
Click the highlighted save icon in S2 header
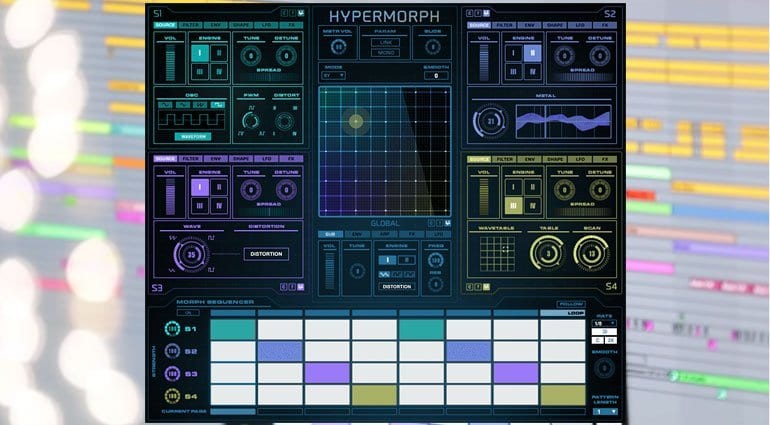point(486,13)
